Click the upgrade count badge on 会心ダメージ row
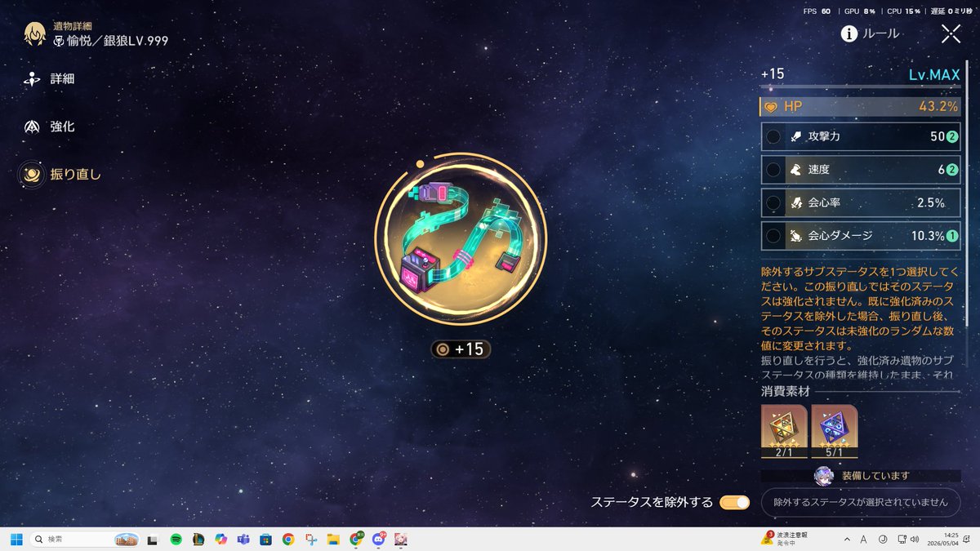Viewport: 980px width, 551px height. coord(952,236)
